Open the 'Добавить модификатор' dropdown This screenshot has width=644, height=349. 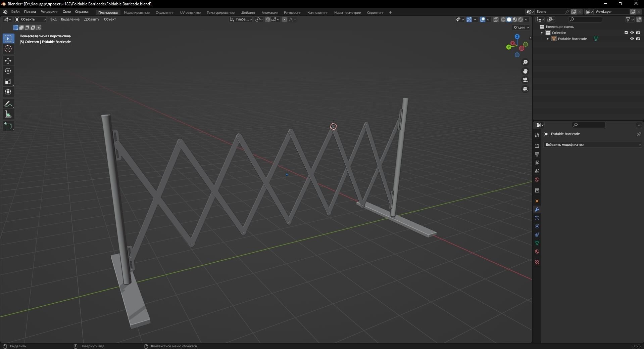[x=593, y=145]
